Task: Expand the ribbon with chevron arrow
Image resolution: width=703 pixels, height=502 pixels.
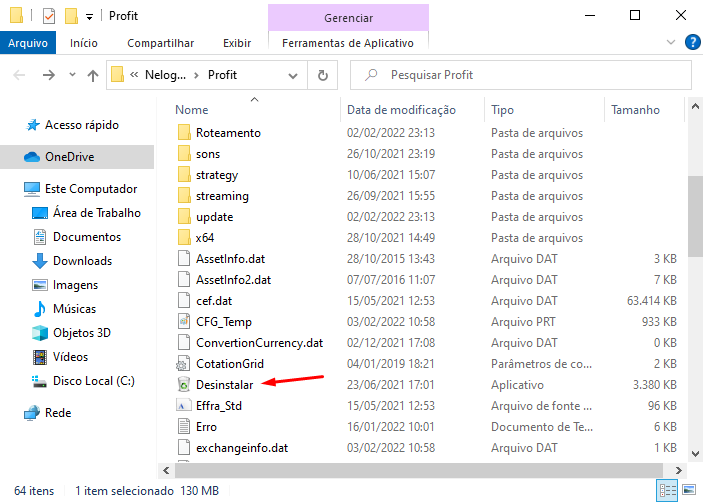Action: coord(671,43)
